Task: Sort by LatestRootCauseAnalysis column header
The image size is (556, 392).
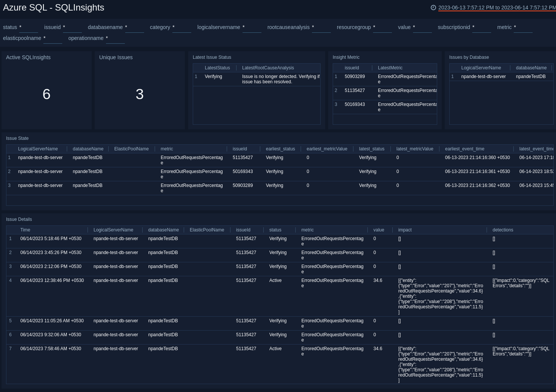Action: (268, 68)
